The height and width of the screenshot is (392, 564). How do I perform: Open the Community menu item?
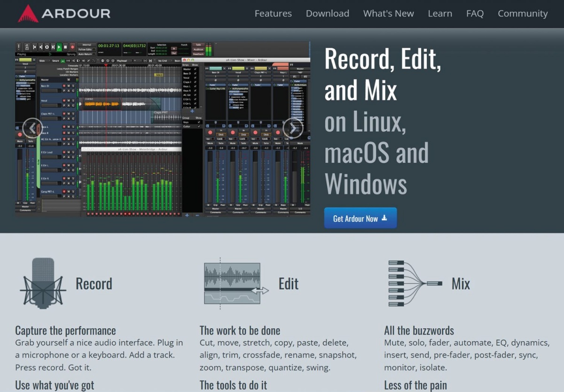tap(523, 14)
